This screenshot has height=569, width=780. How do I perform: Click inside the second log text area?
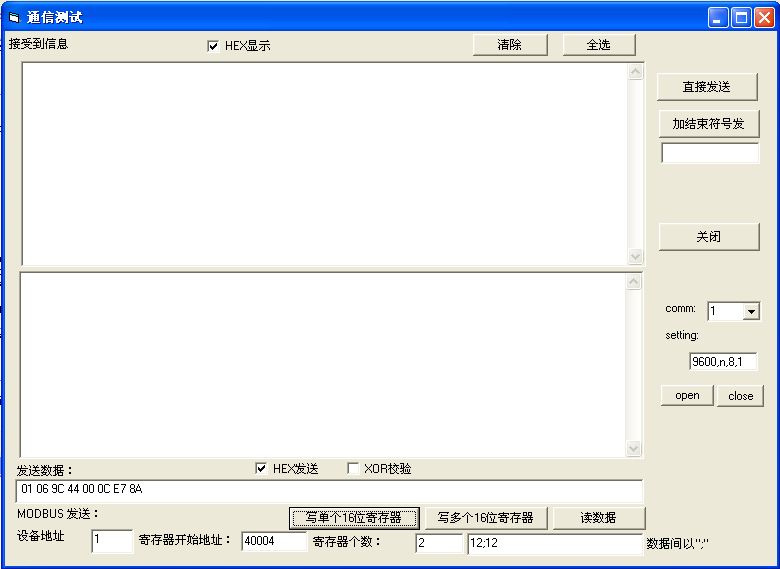(322, 365)
